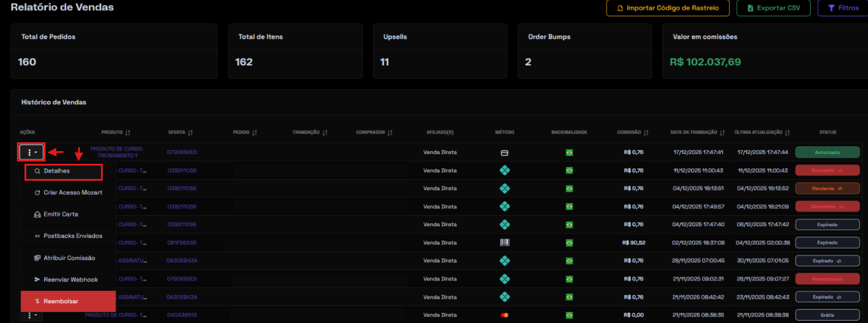Click Atribuir Comissão menu item
The height and width of the screenshot is (323, 868).
(68, 258)
